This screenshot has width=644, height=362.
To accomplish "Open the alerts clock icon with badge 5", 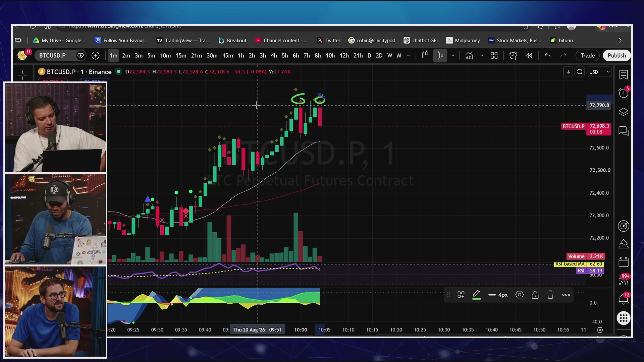I will tap(624, 93).
